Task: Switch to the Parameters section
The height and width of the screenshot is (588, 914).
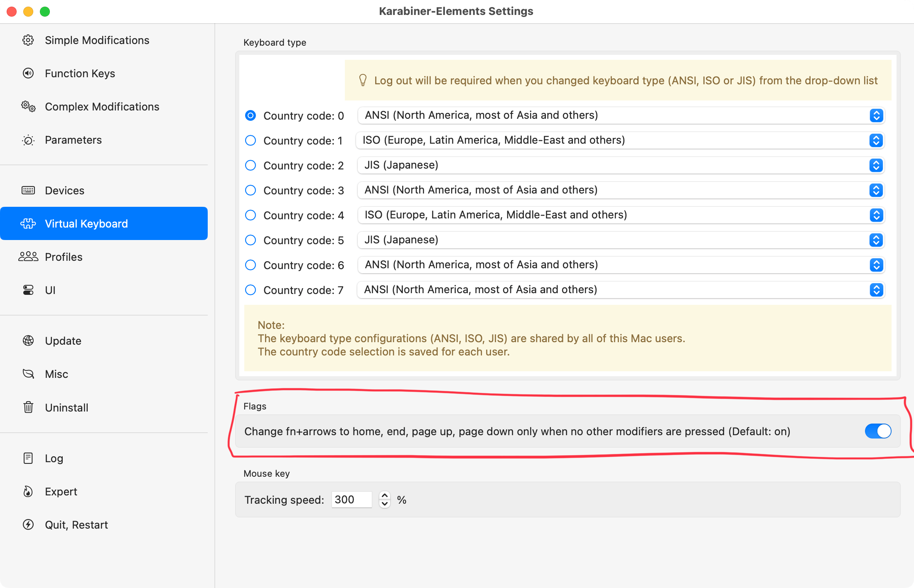Action: [73, 140]
